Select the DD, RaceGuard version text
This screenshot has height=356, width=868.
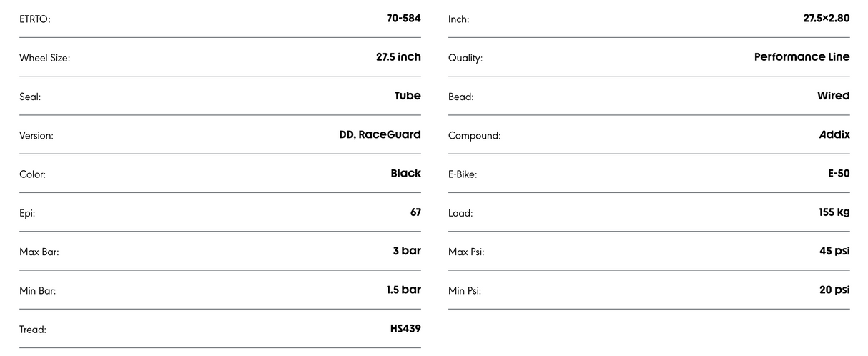click(x=380, y=134)
